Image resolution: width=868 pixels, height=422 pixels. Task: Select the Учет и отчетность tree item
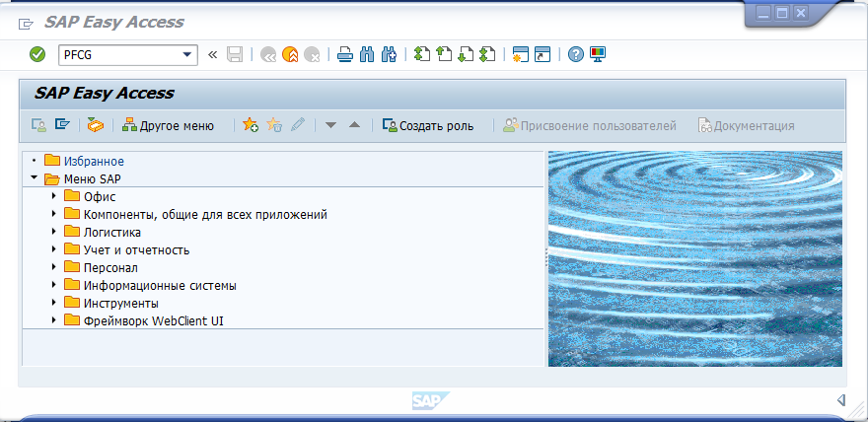click(136, 249)
